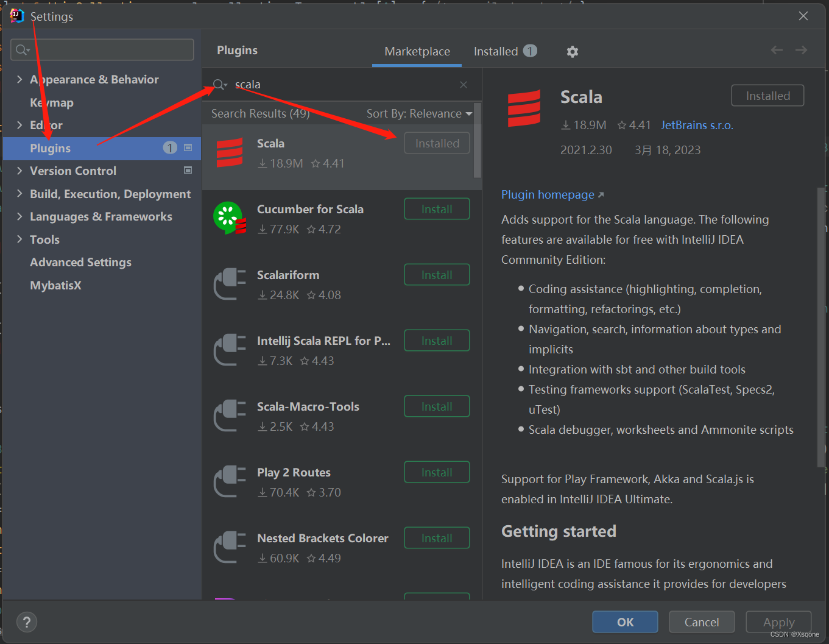Click the Installed tab update count badge

(x=530, y=51)
